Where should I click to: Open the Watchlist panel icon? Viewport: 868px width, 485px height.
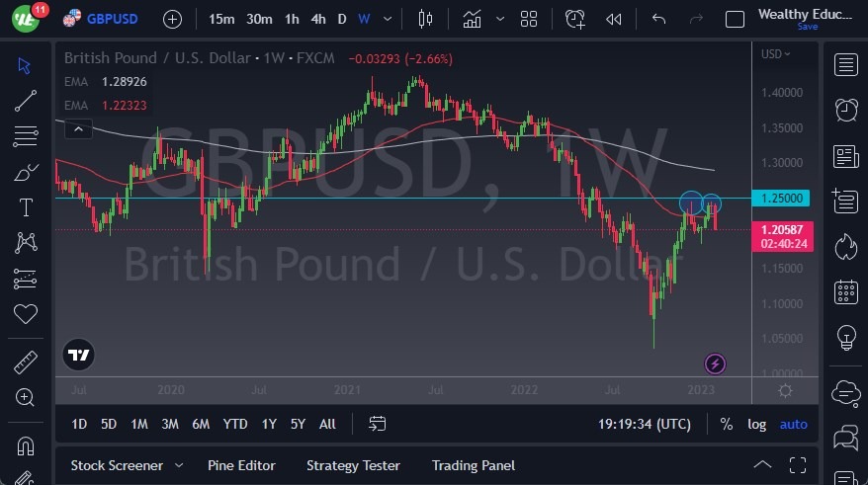[845, 65]
